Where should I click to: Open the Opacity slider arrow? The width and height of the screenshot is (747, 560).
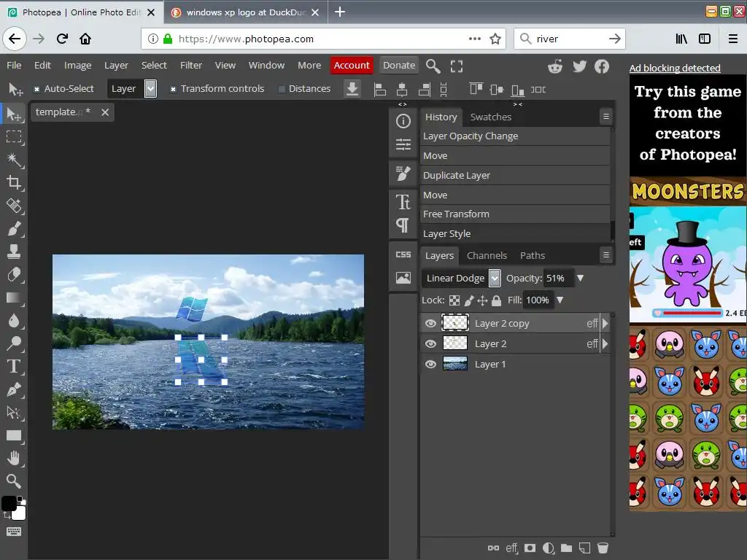580,278
